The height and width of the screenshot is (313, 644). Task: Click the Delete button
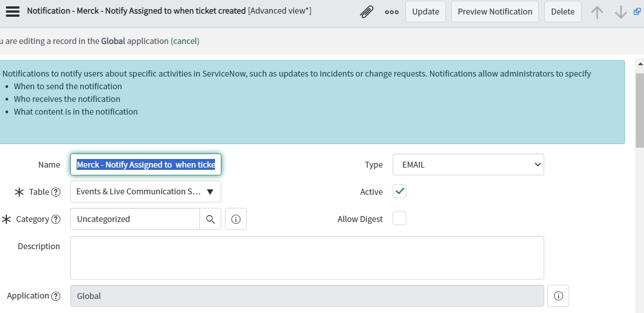click(x=563, y=12)
